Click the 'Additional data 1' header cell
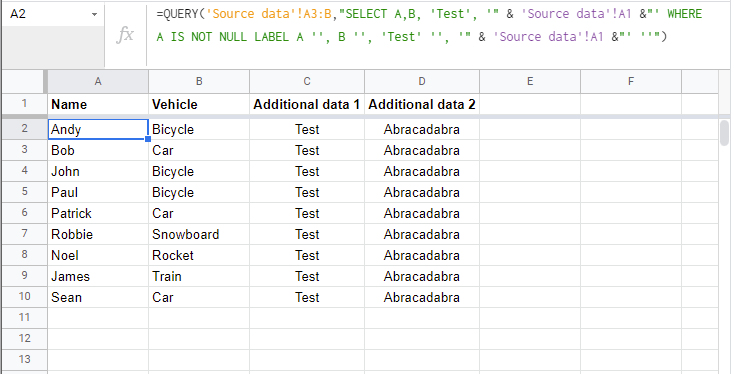This screenshot has height=374, width=734. [307, 104]
